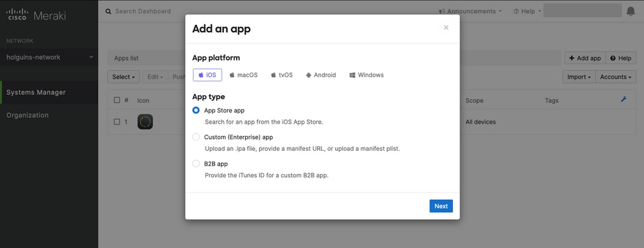Viewport: 644px width, 248px height.
Task: Open Systems Manager in the sidebar
Action: click(x=49, y=92)
